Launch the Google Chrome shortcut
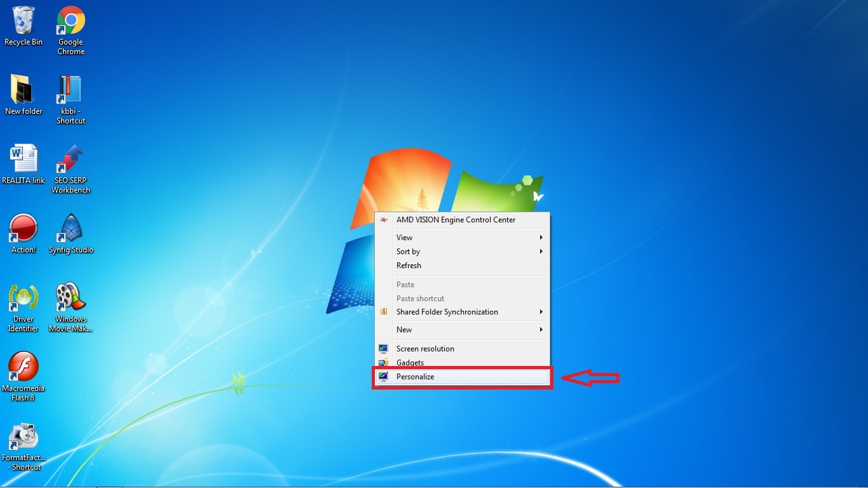This screenshot has width=868, height=488. click(x=71, y=30)
